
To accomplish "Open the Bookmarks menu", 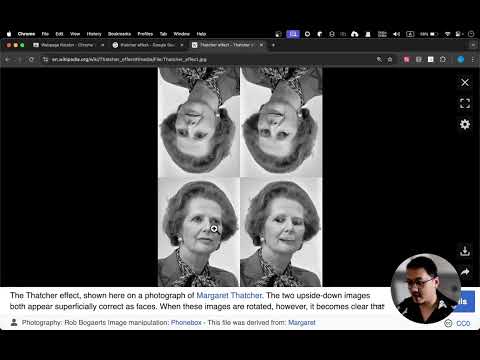I will (119, 34).
